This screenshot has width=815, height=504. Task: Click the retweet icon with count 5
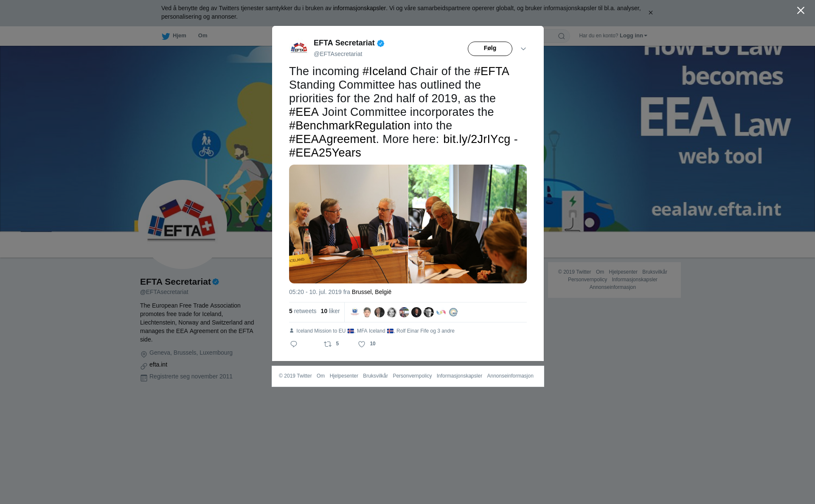[328, 344]
